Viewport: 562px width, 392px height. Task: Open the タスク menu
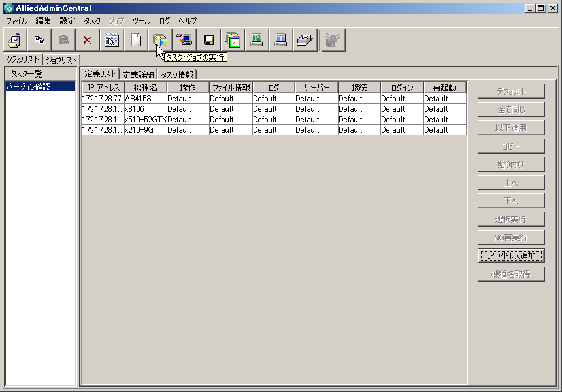92,21
